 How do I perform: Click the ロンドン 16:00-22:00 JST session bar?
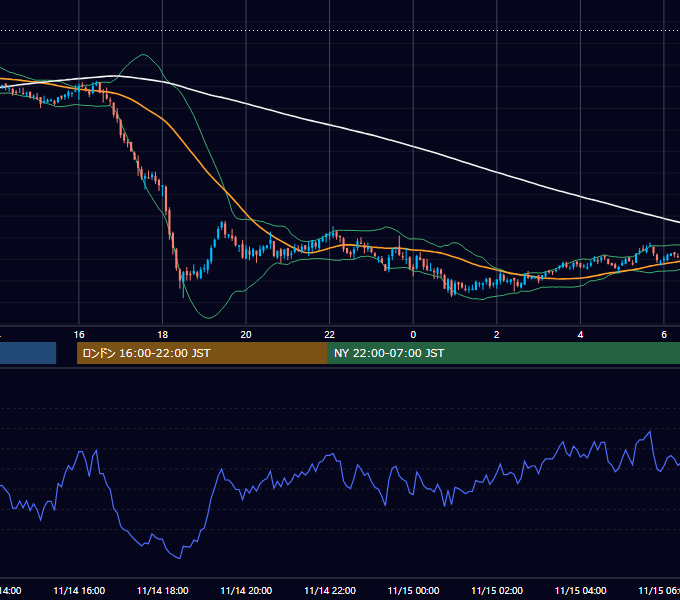202,353
